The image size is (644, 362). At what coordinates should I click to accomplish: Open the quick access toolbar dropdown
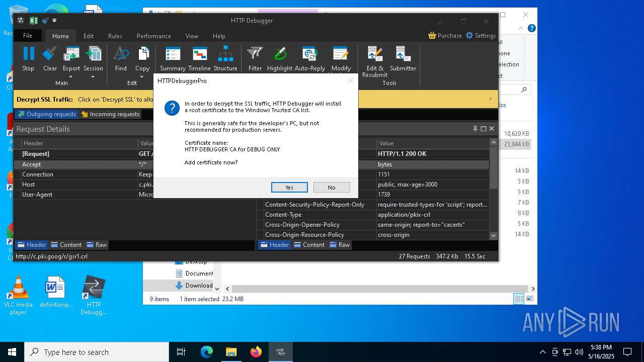(x=54, y=21)
